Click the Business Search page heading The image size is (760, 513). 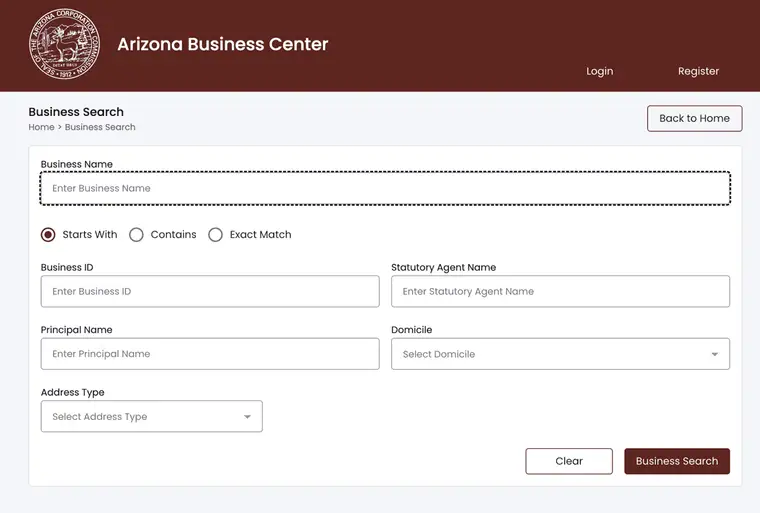tap(76, 112)
